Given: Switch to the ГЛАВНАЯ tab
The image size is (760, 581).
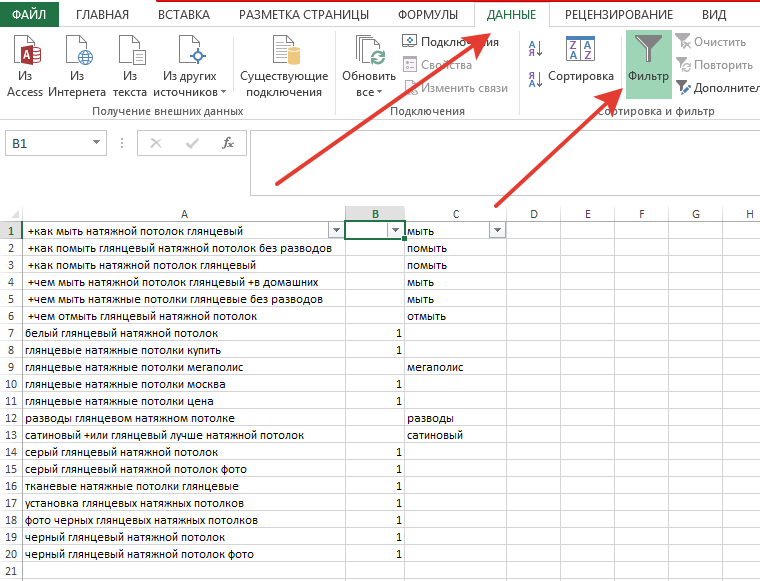Looking at the screenshot, I should click(102, 15).
